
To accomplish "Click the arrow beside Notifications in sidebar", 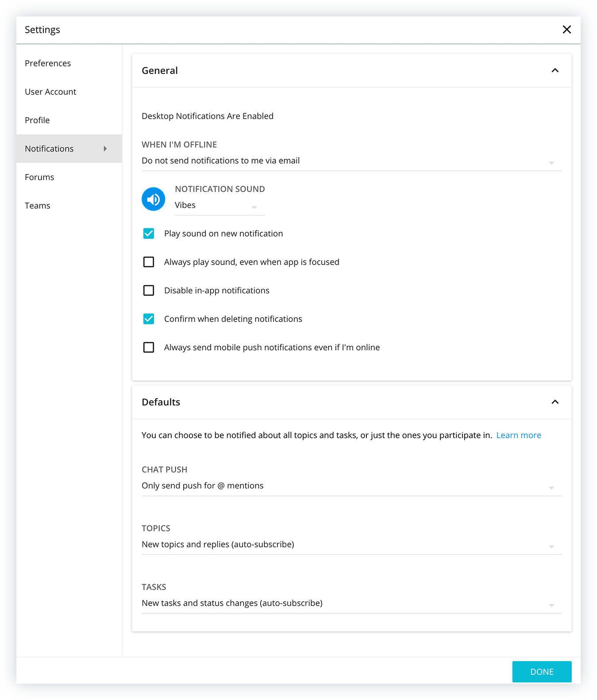I will tap(105, 149).
